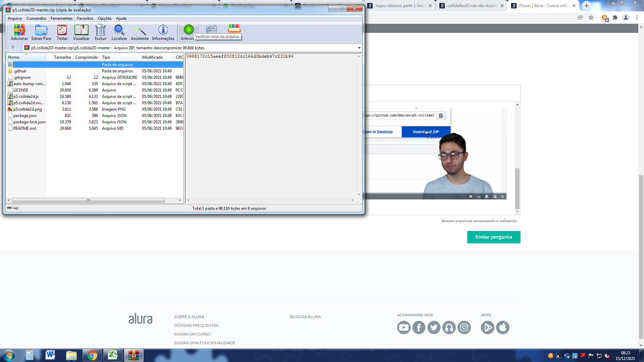The width and height of the screenshot is (644, 362).
Task: Open Excel from the taskbar
Action: pos(113,355)
